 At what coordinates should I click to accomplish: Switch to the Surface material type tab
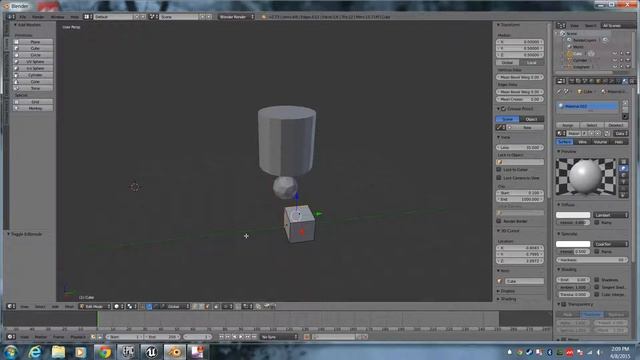[x=564, y=142]
